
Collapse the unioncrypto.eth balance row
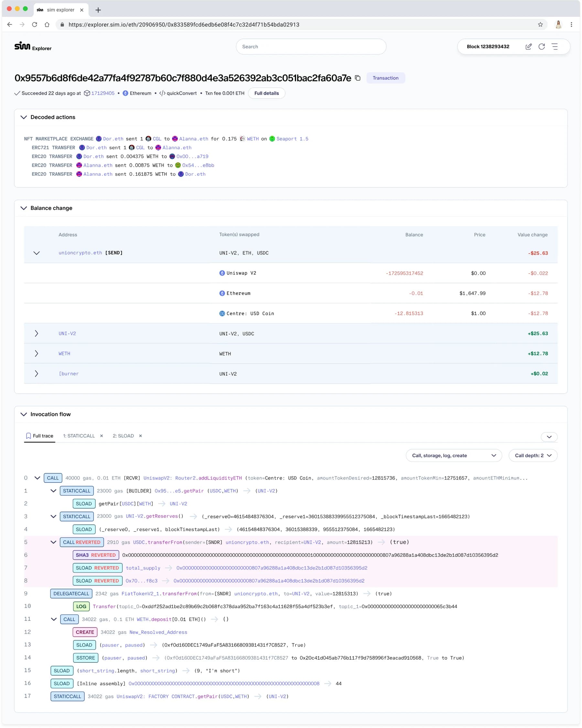(37, 253)
